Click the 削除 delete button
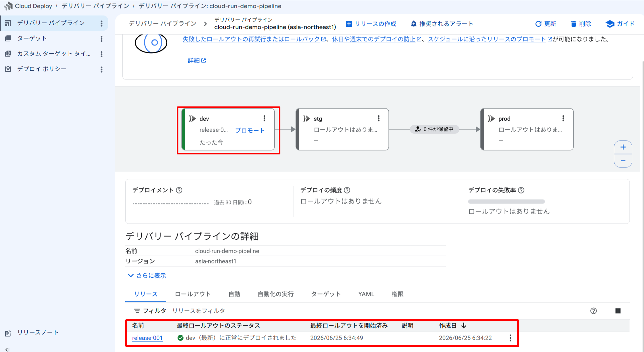This screenshot has width=644, height=352. 581,24
